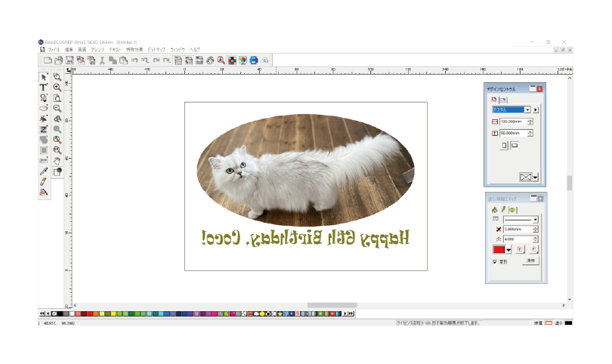Select the eyedropper tool
The height and width of the screenshot is (364, 612).
[44, 172]
